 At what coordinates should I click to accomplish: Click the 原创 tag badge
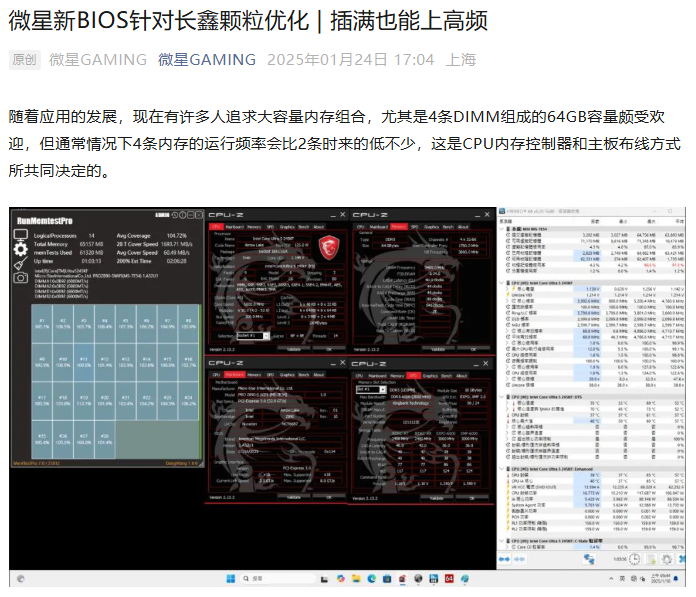(24, 59)
